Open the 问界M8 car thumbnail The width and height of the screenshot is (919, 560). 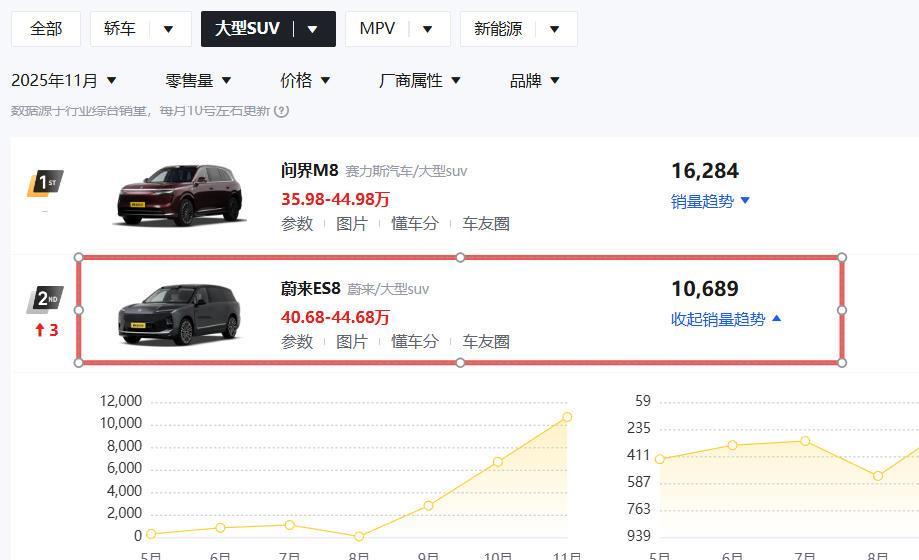180,194
